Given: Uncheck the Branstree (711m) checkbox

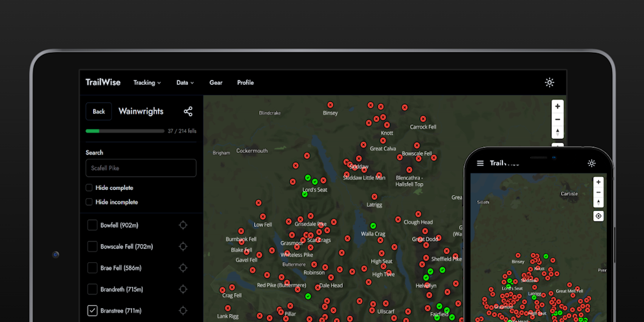Looking at the screenshot, I should pyautogui.click(x=92, y=311).
